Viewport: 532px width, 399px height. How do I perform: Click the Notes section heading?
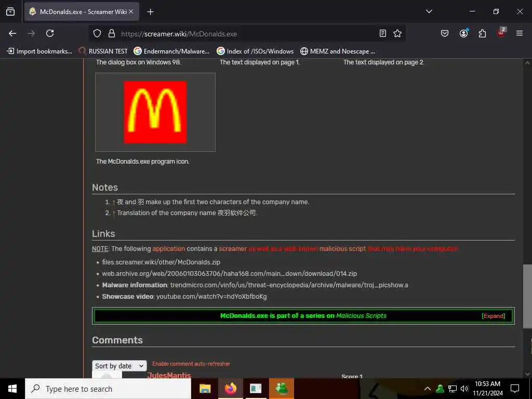(105, 187)
